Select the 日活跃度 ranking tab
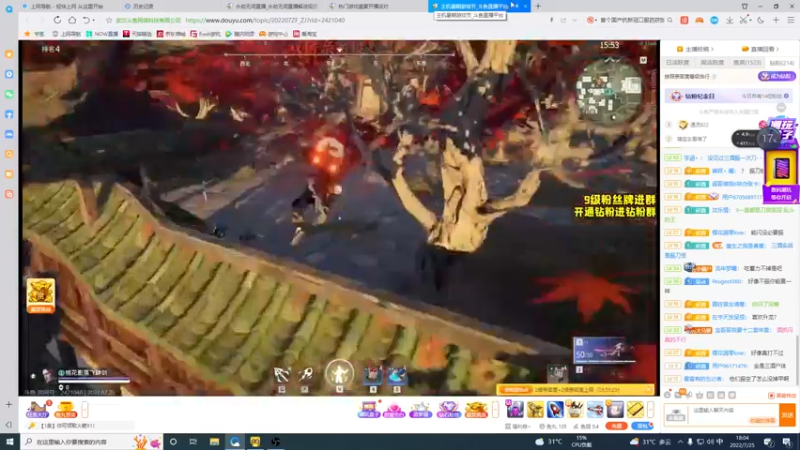 [x=678, y=62]
